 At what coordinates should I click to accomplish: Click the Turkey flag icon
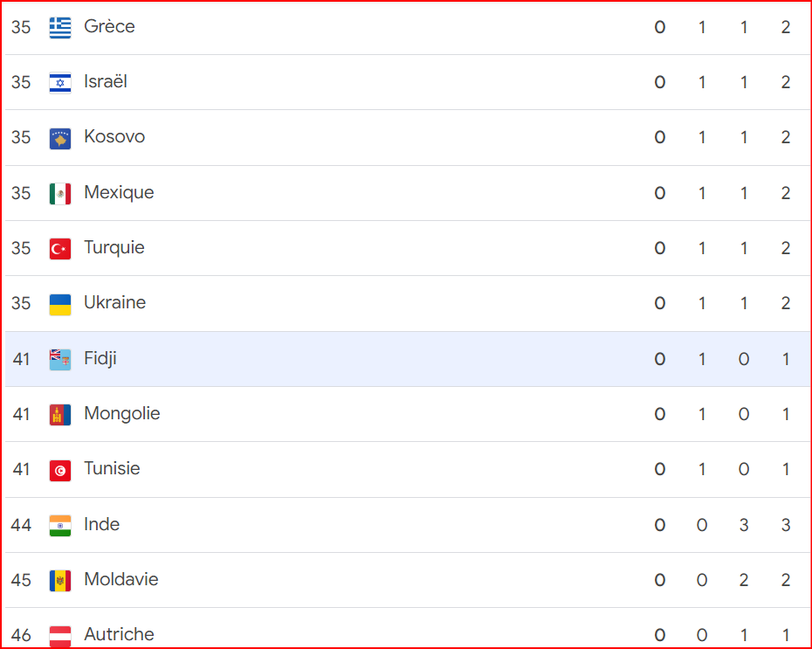pos(60,249)
